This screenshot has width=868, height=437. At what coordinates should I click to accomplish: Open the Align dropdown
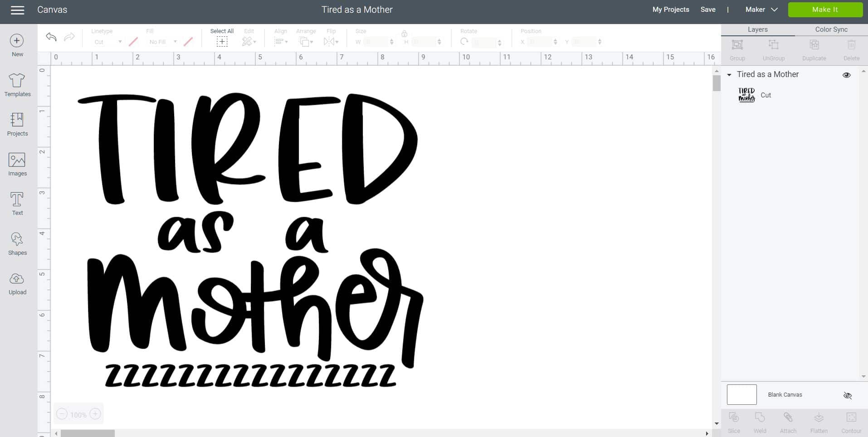pos(281,42)
